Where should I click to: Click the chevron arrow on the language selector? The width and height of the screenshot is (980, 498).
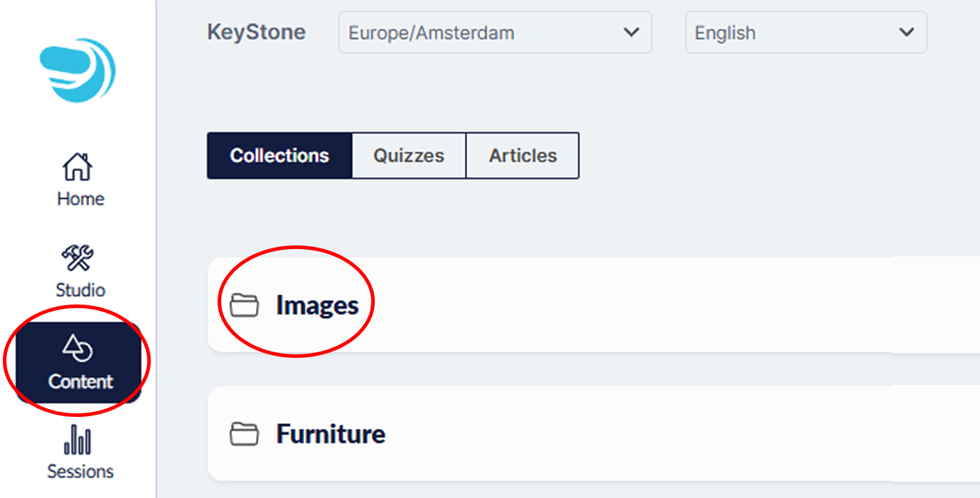coord(906,33)
